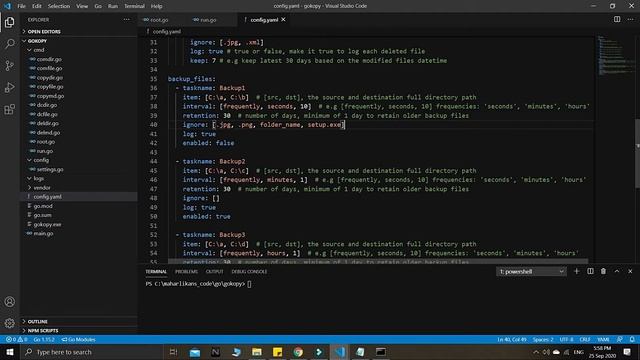Open the Accounts menu icon
The width and height of the screenshot is (640, 360).
point(9,302)
